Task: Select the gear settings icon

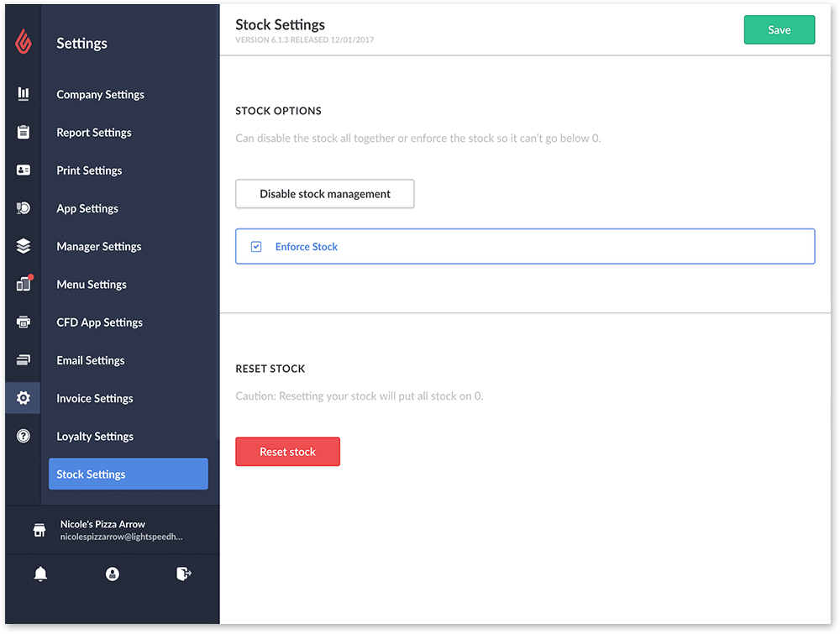Action: click(23, 398)
